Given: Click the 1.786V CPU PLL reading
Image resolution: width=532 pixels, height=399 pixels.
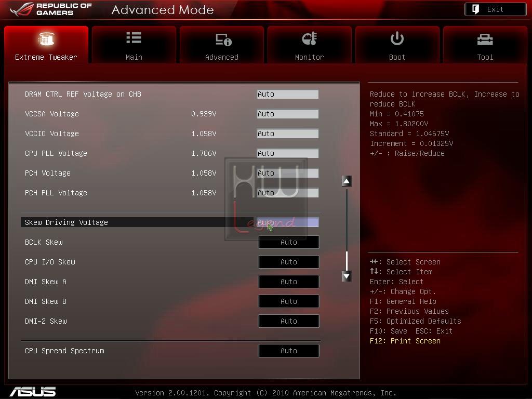Looking at the screenshot, I should (x=204, y=153).
